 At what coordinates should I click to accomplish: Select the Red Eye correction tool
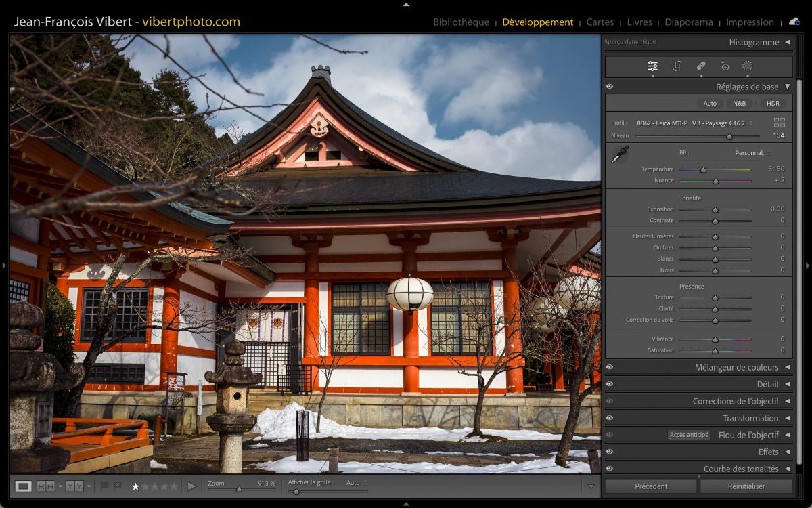point(725,66)
